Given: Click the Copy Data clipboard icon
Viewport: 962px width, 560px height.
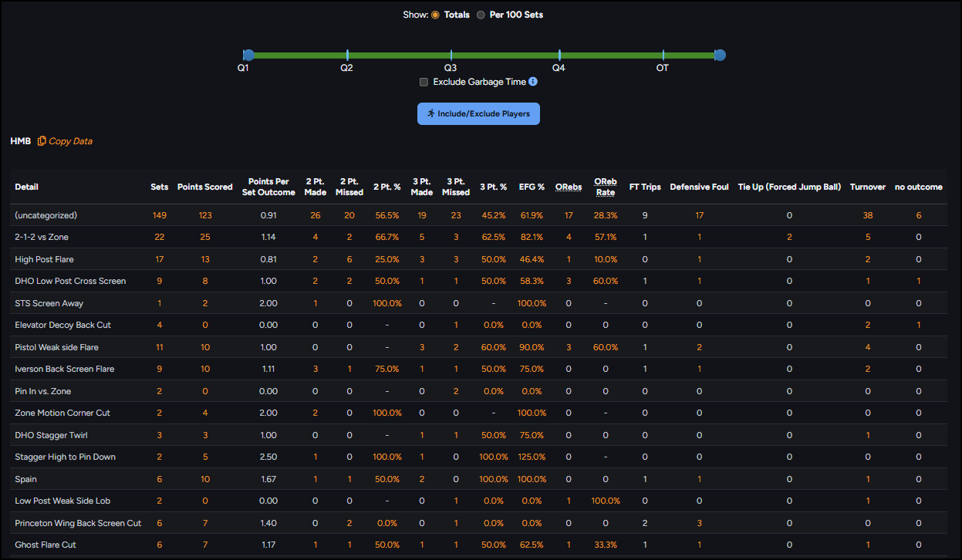Looking at the screenshot, I should (x=42, y=141).
